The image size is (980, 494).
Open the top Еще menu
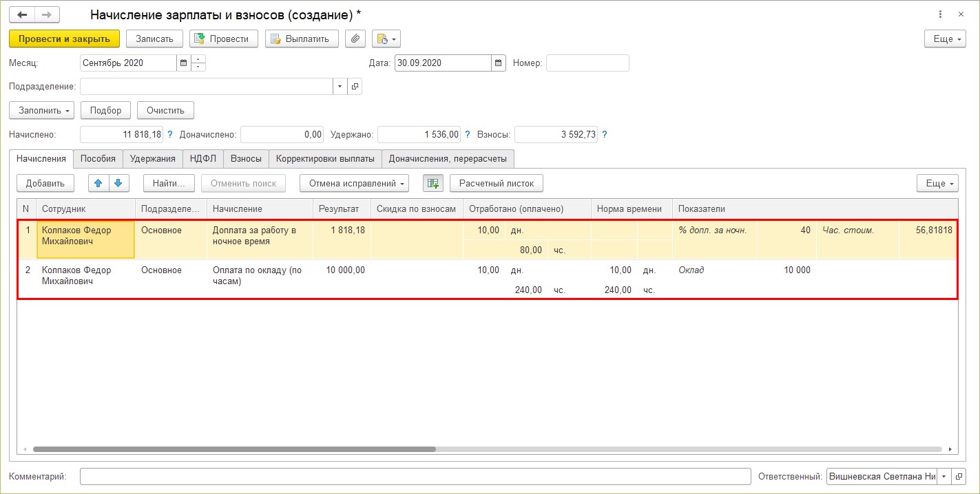(x=945, y=39)
